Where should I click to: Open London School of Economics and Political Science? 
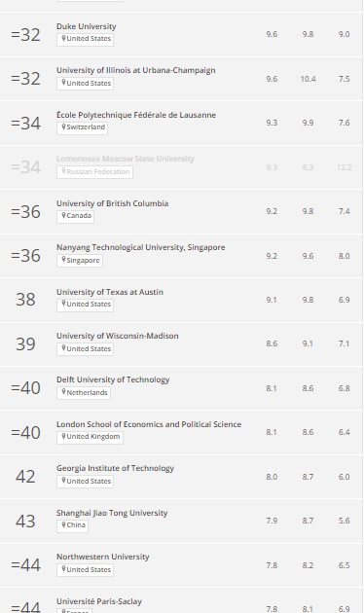pos(149,424)
